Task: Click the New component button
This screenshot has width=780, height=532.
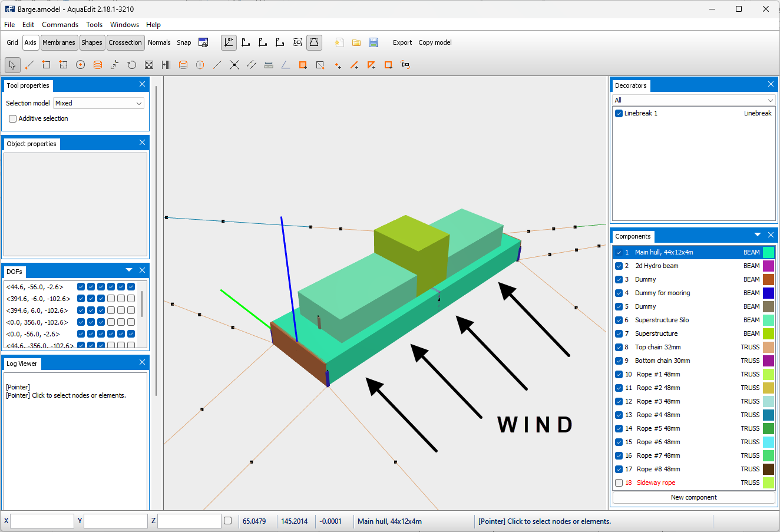Action: (x=693, y=497)
